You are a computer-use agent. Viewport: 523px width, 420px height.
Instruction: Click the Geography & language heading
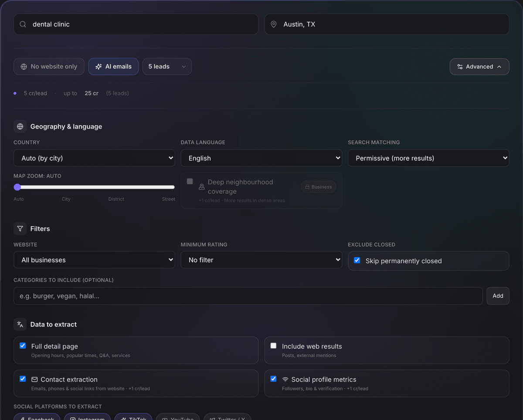pyautogui.click(x=66, y=127)
